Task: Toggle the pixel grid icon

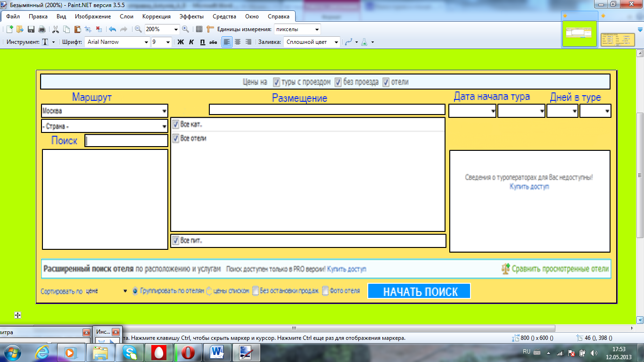Action: (199, 29)
